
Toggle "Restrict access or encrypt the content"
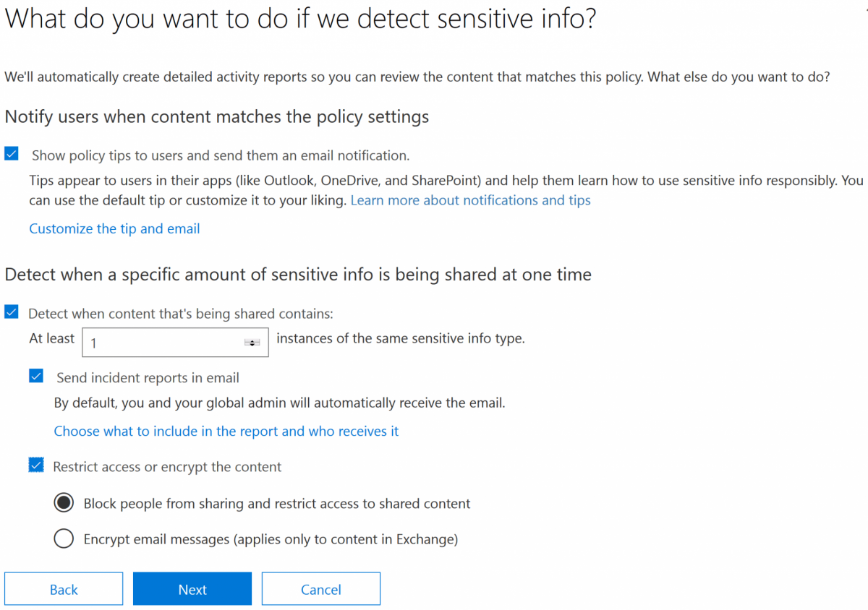(x=36, y=465)
